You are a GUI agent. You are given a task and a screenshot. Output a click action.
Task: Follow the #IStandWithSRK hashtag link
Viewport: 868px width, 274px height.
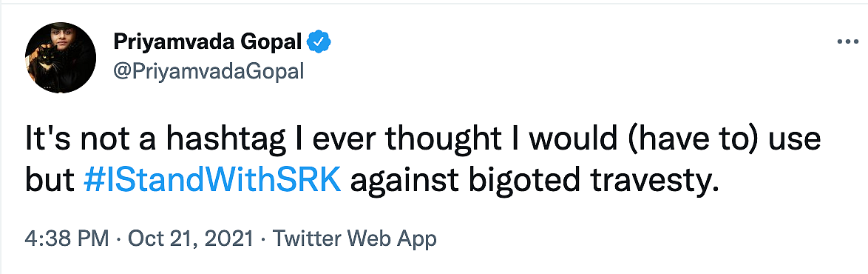point(212,181)
